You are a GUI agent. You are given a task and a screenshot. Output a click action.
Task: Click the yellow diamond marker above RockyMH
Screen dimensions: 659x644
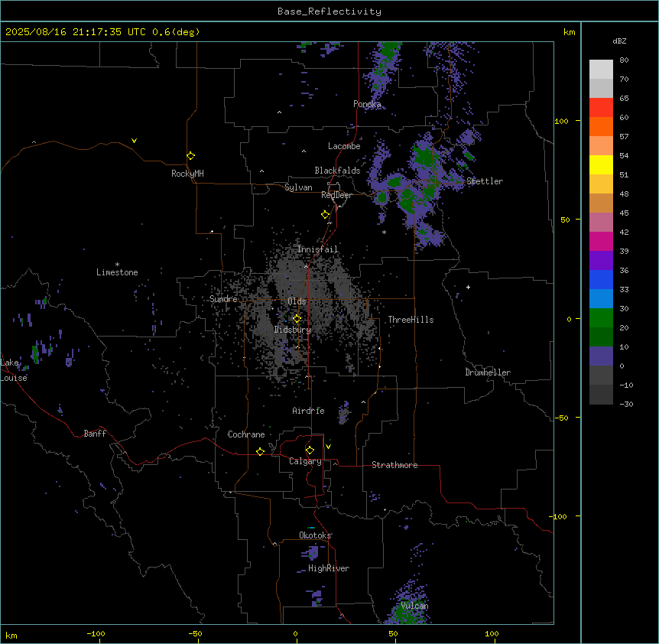pyautogui.click(x=190, y=156)
